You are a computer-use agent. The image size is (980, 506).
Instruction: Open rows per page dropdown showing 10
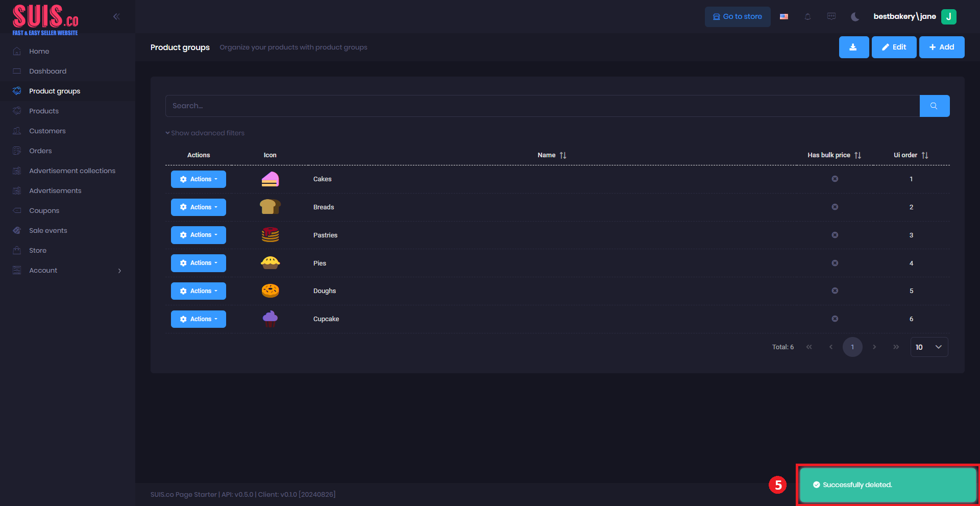click(x=929, y=347)
